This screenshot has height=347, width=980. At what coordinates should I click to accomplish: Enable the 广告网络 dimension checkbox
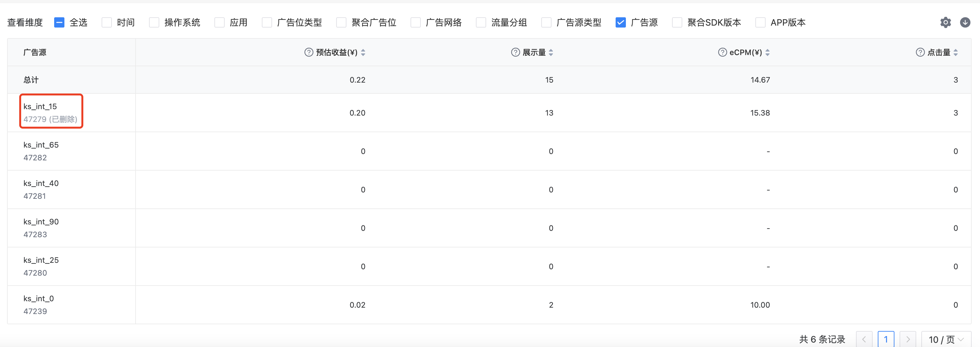pos(415,22)
